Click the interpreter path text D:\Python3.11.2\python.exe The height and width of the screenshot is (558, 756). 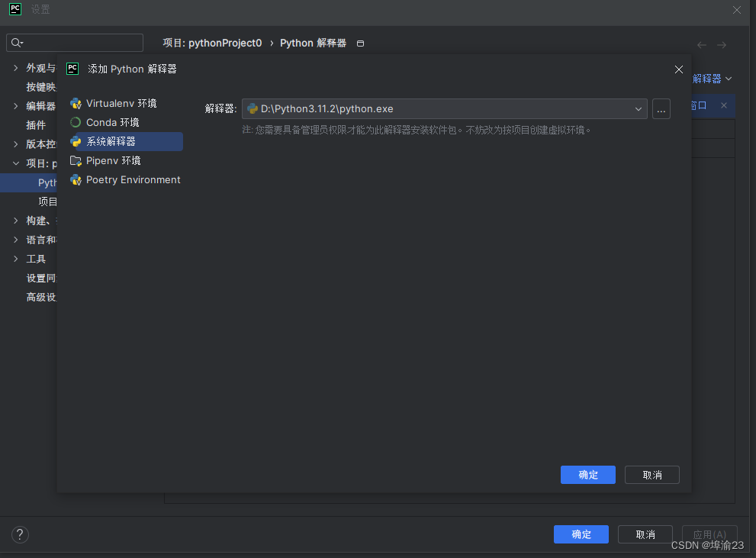327,109
